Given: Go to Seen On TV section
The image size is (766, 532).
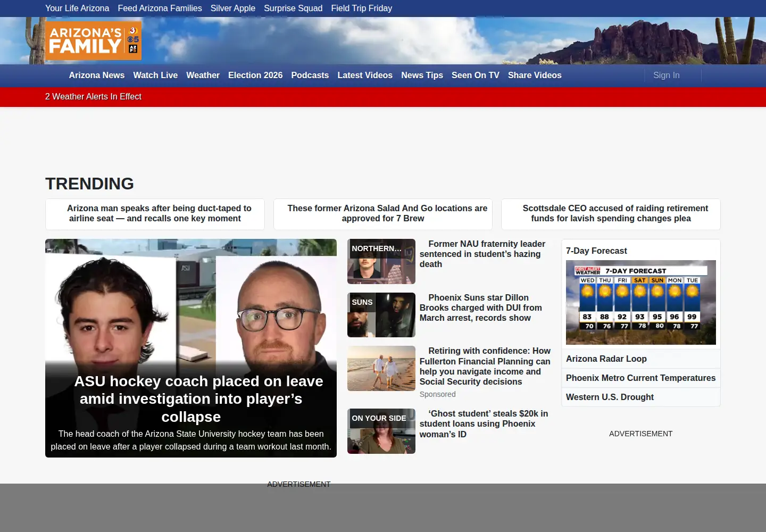Looking at the screenshot, I should [x=476, y=76].
